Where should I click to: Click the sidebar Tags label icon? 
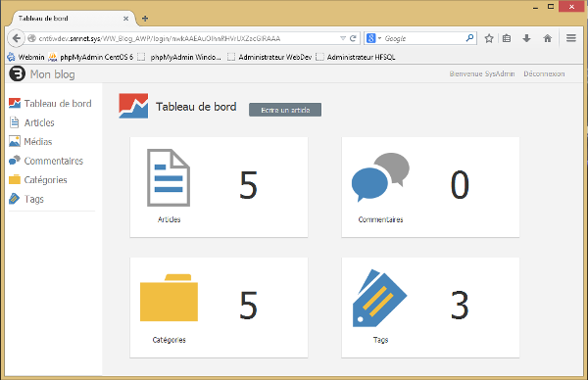pos(15,199)
